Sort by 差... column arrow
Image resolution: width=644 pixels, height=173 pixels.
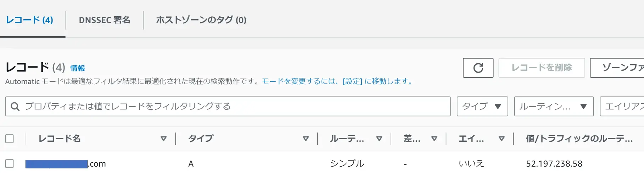[434, 139]
